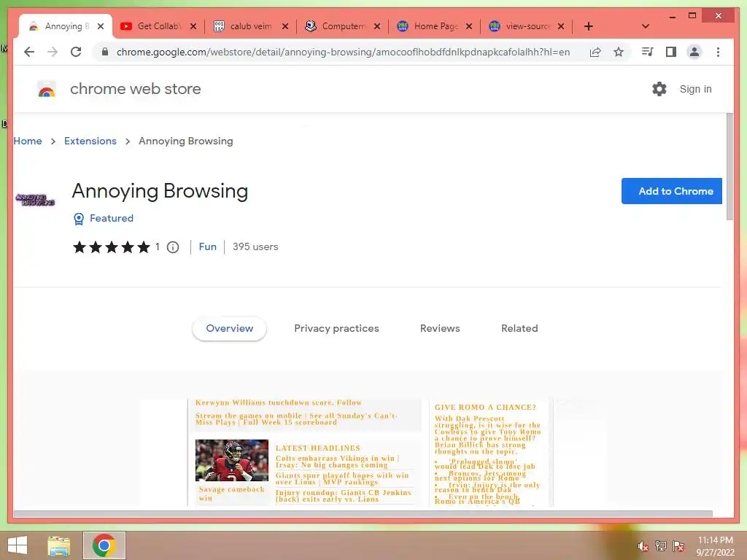Click the Chrome Web Store logo

(47, 89)
